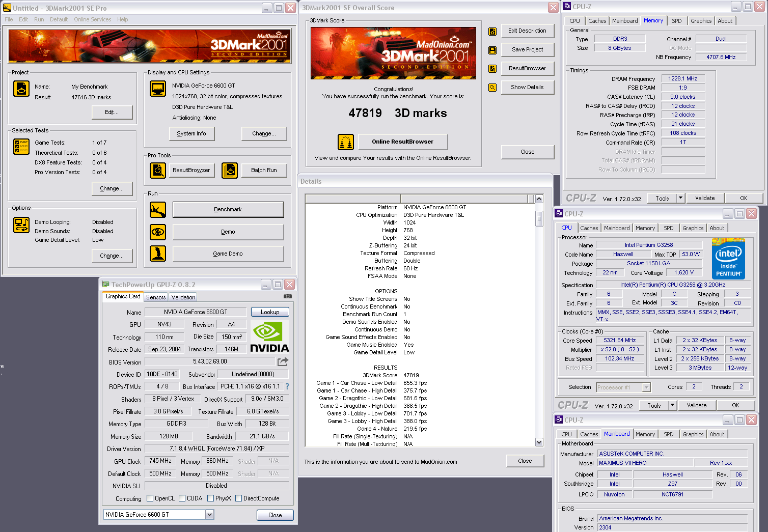Open the Graphics tab in the bottom CPU-Z window
768x532 pixels.
[693, 434]
